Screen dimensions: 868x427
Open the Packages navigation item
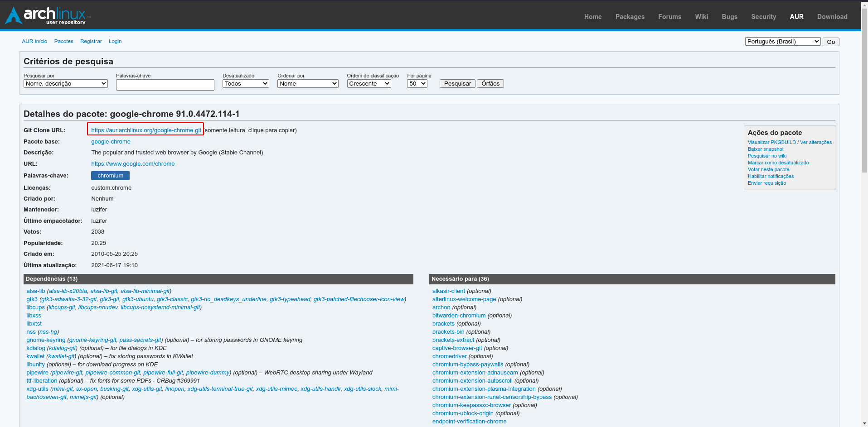630,17
